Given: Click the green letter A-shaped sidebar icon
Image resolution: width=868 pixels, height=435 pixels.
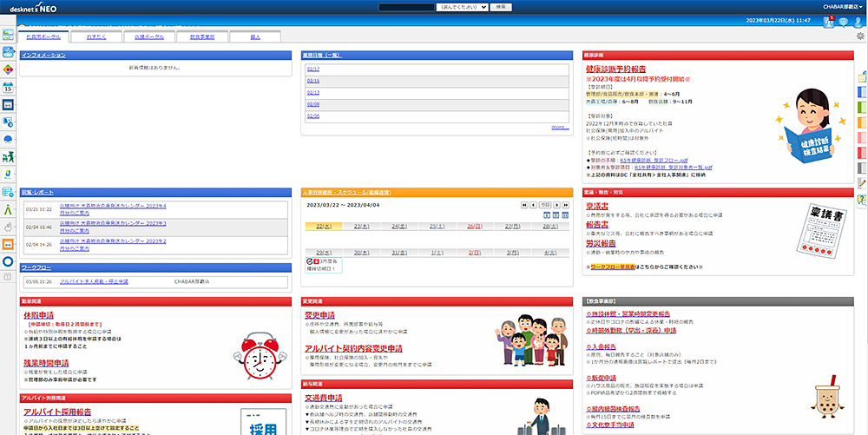Looking at the screenshot, I should [8, 209].
